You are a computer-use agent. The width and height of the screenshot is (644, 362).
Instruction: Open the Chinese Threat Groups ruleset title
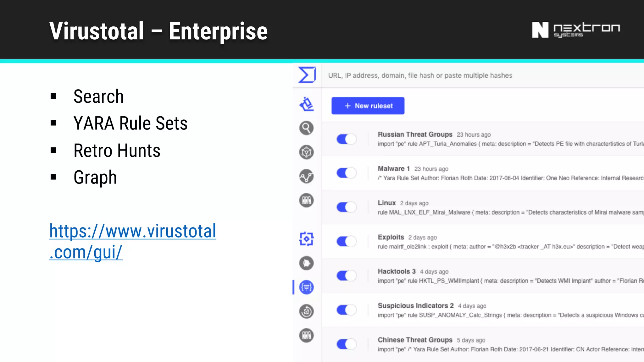pos(415,340)
